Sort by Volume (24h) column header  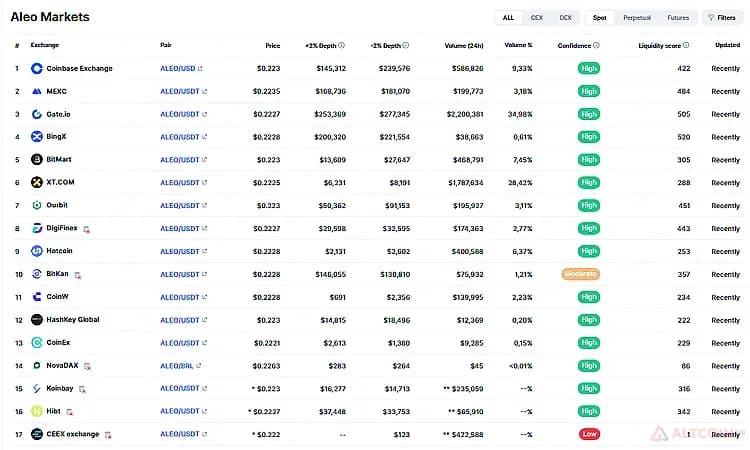point(464,45)
